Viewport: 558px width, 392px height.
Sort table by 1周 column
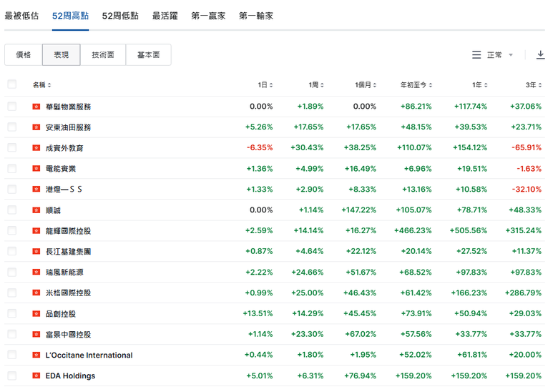coord(316,84)
